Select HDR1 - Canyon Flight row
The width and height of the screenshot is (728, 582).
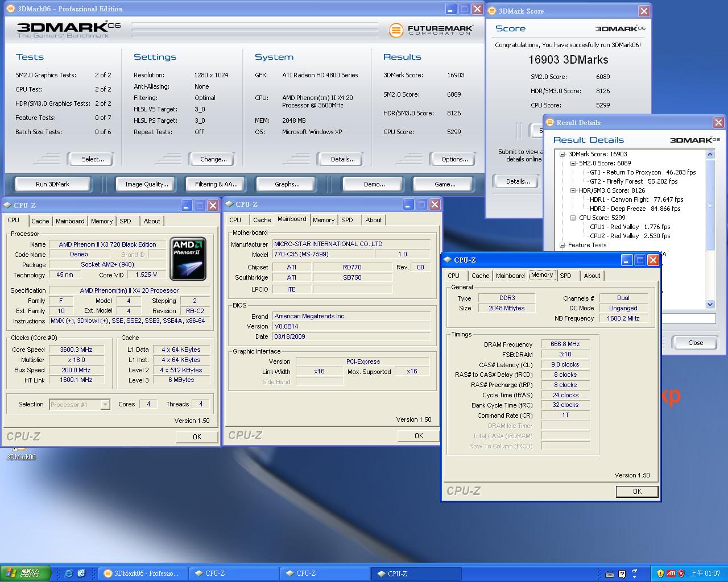pos(636,199)
